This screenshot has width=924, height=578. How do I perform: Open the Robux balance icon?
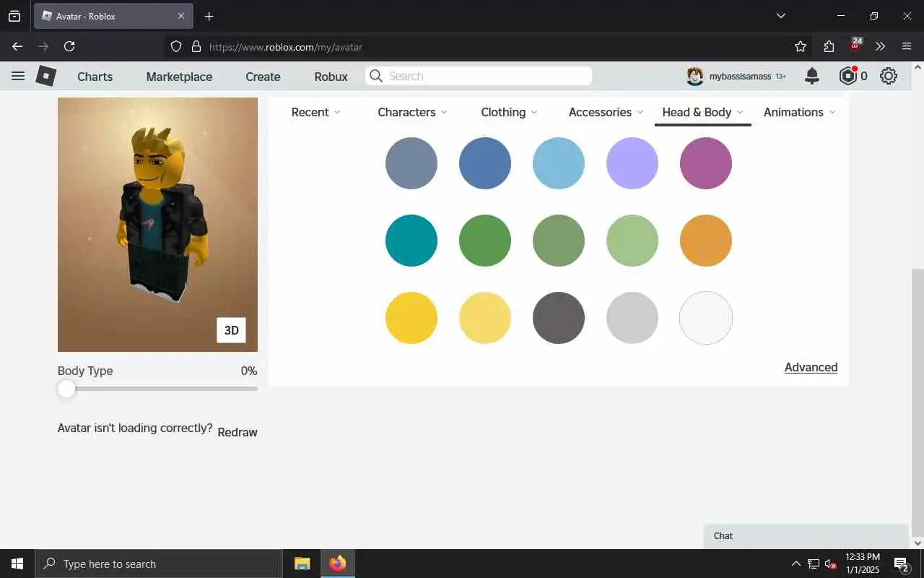click(847, 76)
